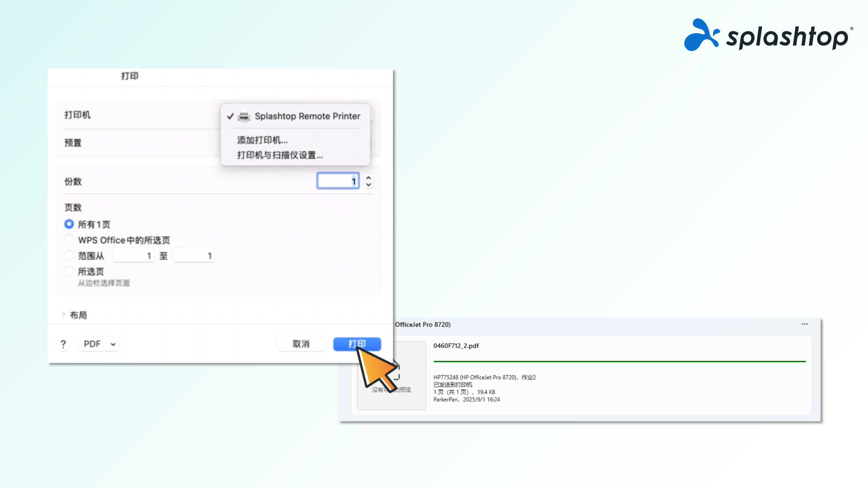
Task: Open the three-dot menu in the print queue
Action: click(x=805, y=324)
